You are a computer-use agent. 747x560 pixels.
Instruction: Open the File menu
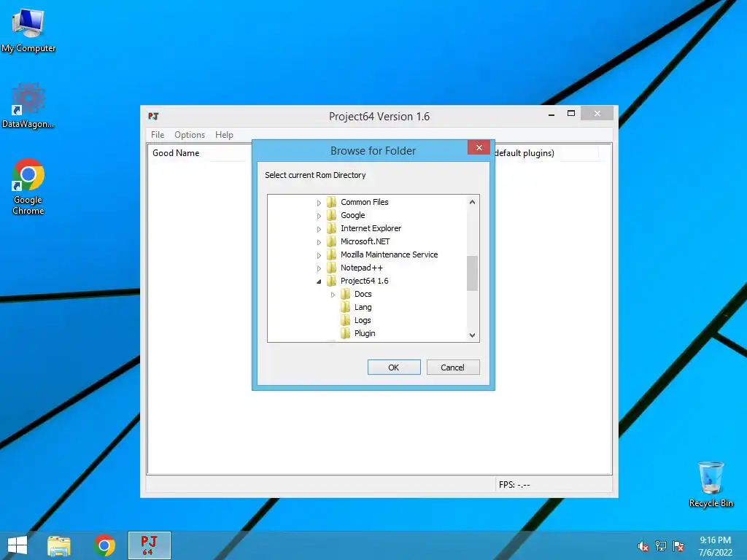pyautogui.click(x=158, y=135)
